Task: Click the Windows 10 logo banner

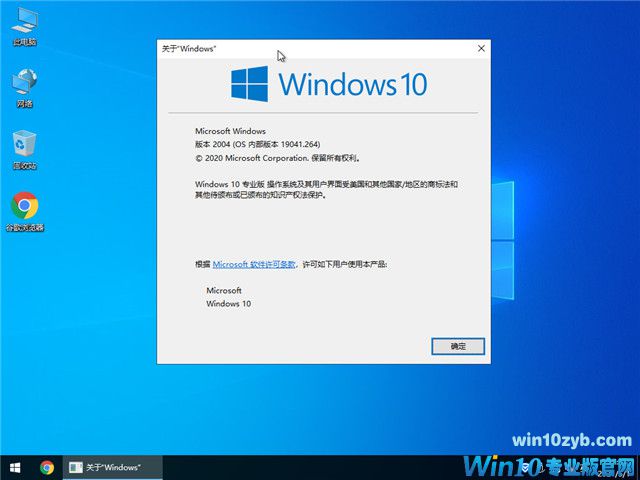Action: [329, 84]
